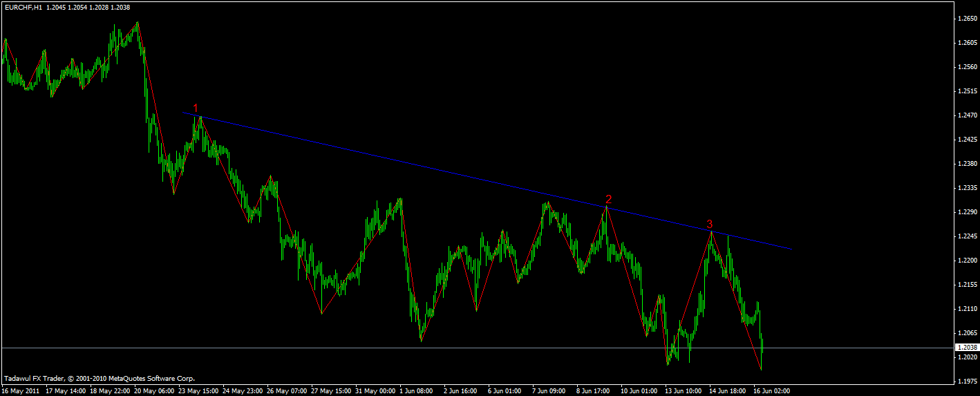Click the 1.2470 price axis label

[968, 115]
